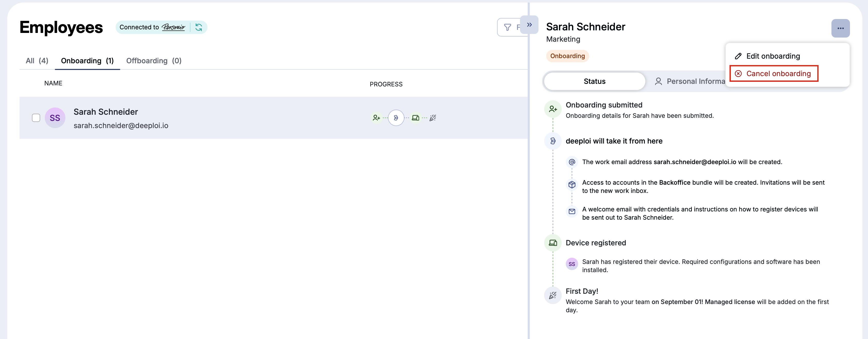The image size is (868, 339).
Task: Click the deeploi step progress icon in row
Action: 396,118
